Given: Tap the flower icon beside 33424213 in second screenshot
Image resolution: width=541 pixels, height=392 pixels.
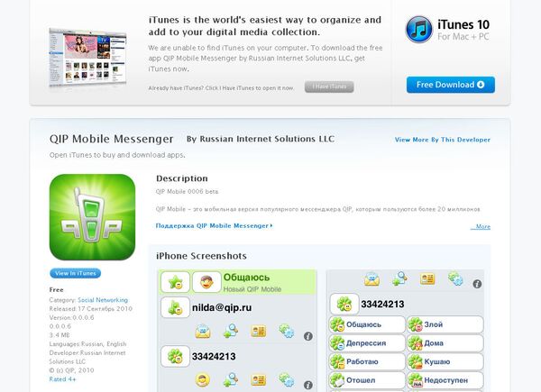Looking at the screenshot, I should (x=344, y=304).
